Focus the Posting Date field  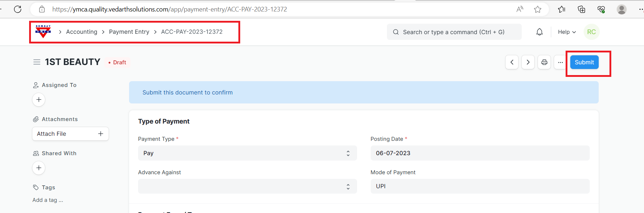pos(480,153)
